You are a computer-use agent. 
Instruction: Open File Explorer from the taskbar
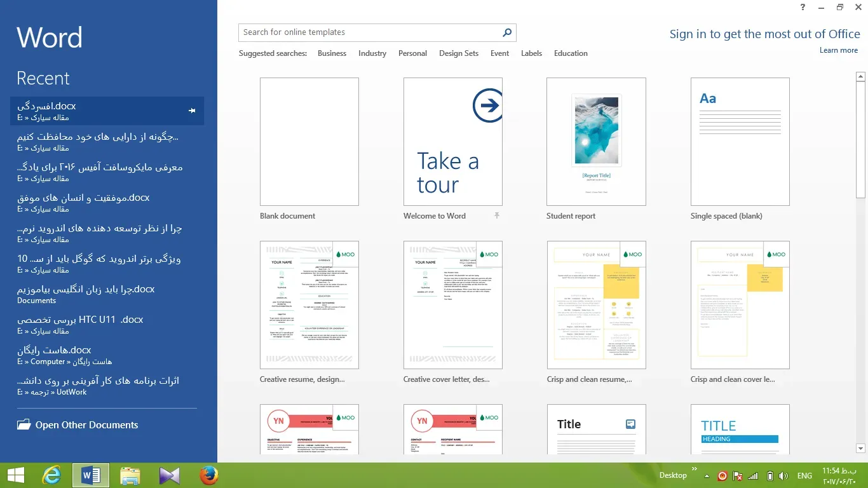pyautogui.click(x=130, y=475)
